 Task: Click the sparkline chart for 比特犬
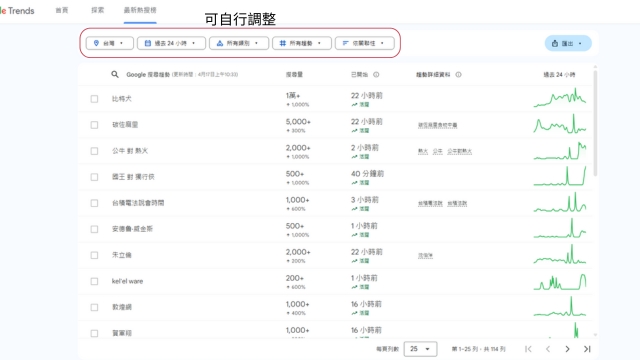pyautogui.click(x=560, y=98)
